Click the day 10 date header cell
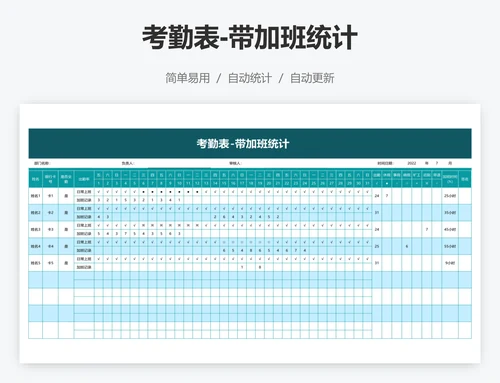The height and width of the screenshot is (383, 500). [179, 183]
